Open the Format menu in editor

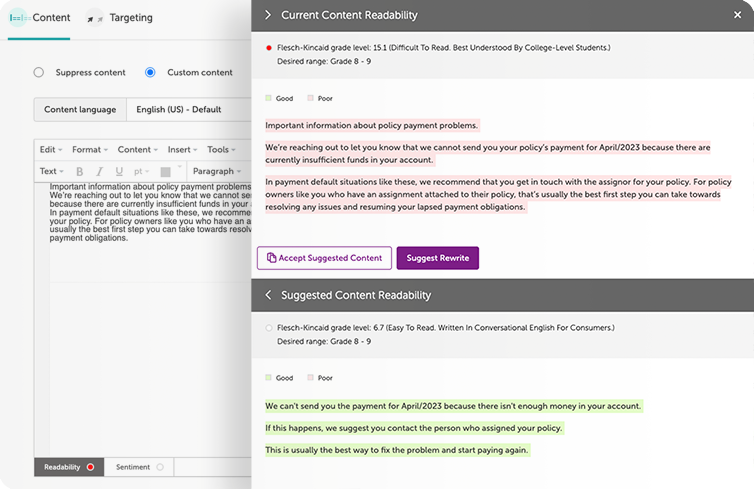point(90,150)
